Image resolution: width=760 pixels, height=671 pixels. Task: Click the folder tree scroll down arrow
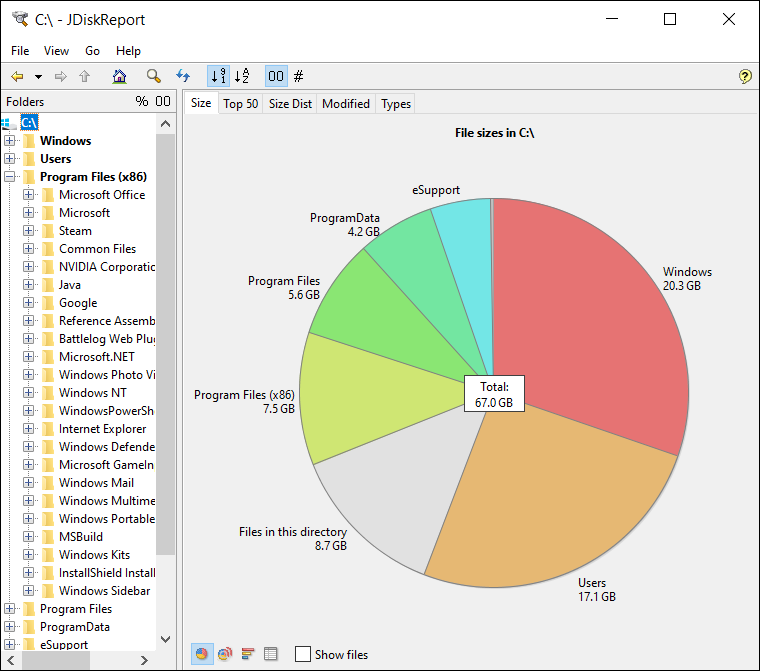pos(165,639)
